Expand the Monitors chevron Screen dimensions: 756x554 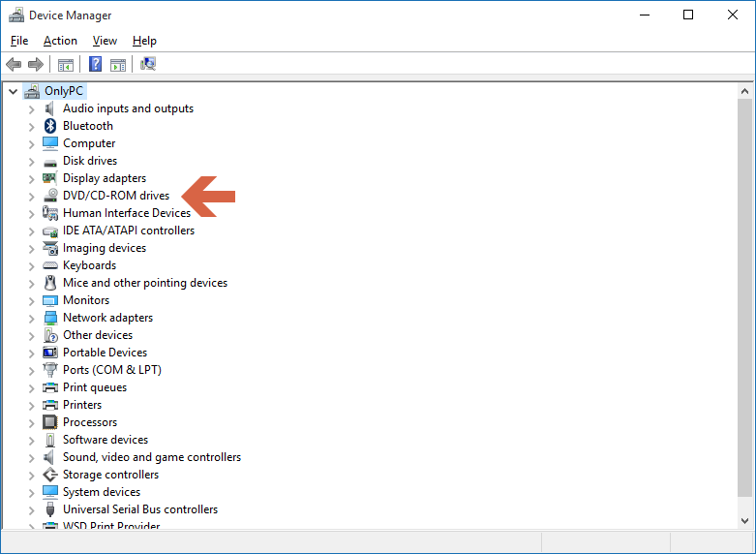[x=31, y=301]
